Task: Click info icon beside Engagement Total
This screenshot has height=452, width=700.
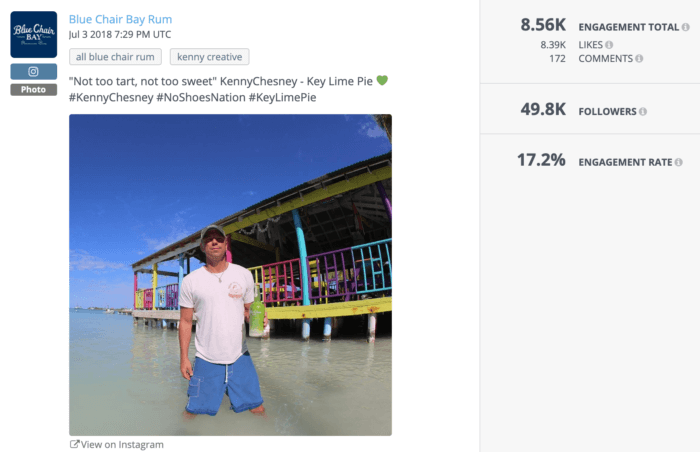Action: tap(687, 27)
